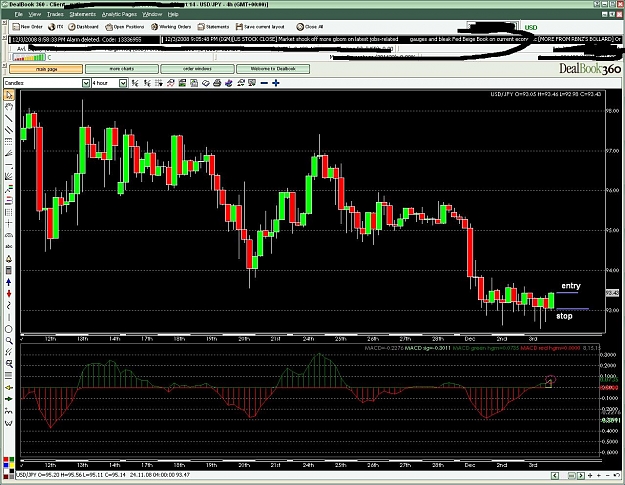Switch to the main page tab

point(46,69)
